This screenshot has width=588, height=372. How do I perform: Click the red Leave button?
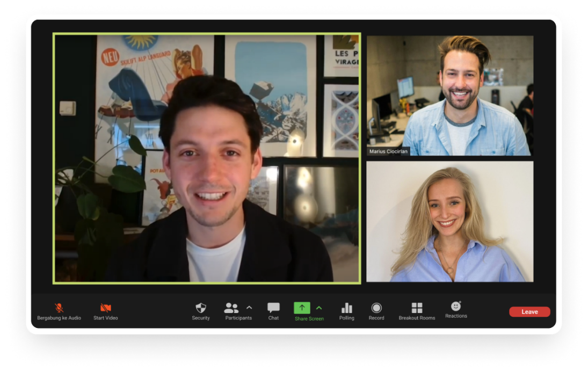click(x=529, y=312)
